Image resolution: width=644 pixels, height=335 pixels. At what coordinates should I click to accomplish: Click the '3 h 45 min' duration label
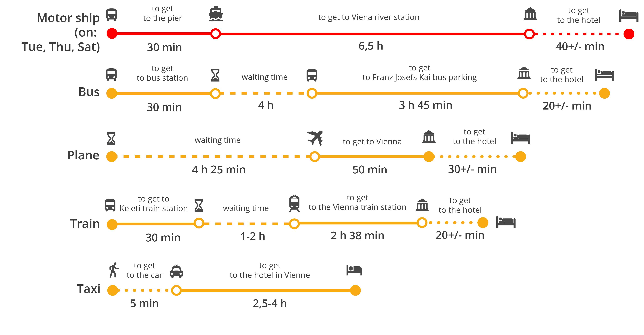426,105
